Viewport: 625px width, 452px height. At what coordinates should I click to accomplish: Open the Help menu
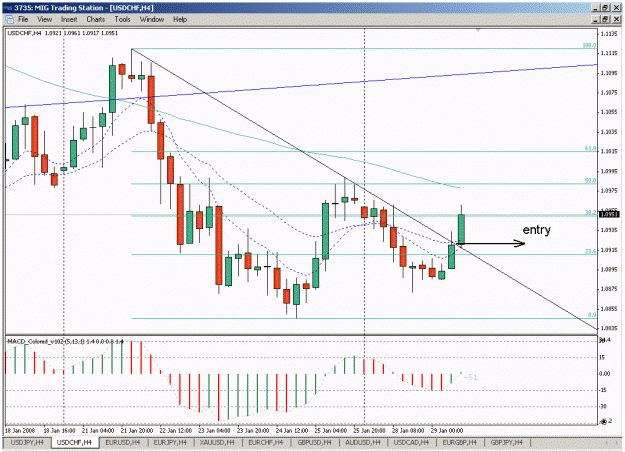click(180, 19)
